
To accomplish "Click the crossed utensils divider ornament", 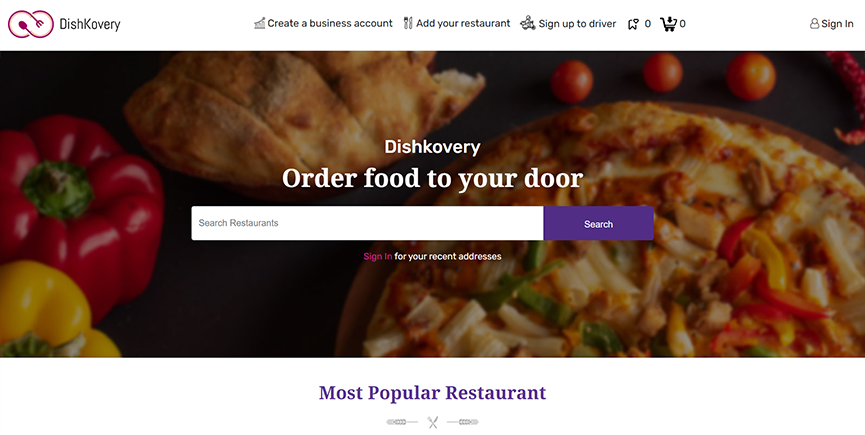I will [432, 422].
